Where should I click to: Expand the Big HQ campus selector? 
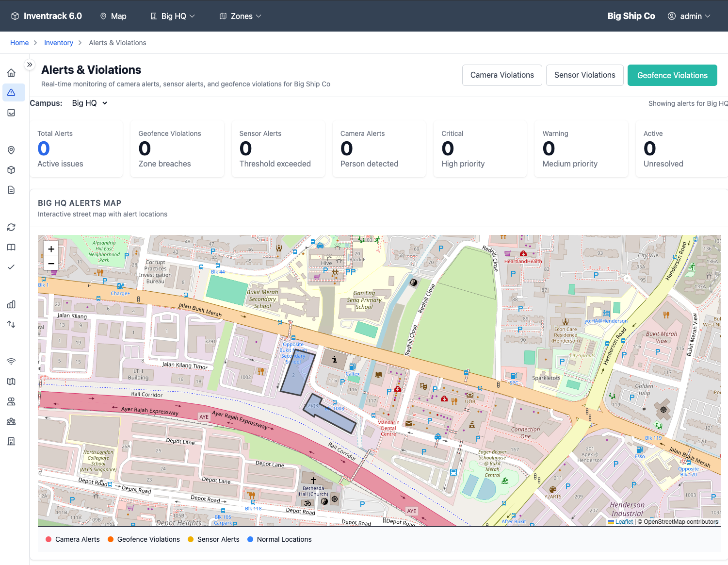coord(89,103)
